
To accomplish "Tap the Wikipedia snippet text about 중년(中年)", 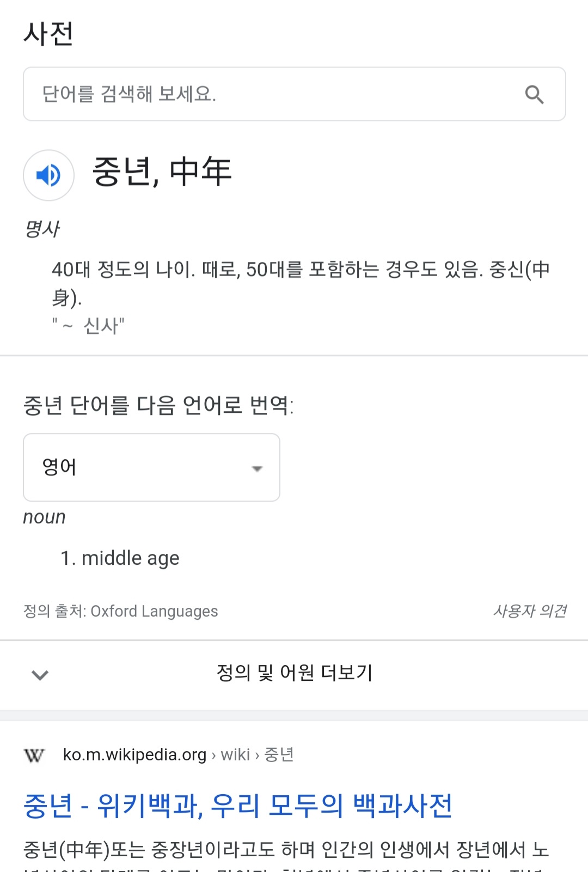I will coord(286,850).
